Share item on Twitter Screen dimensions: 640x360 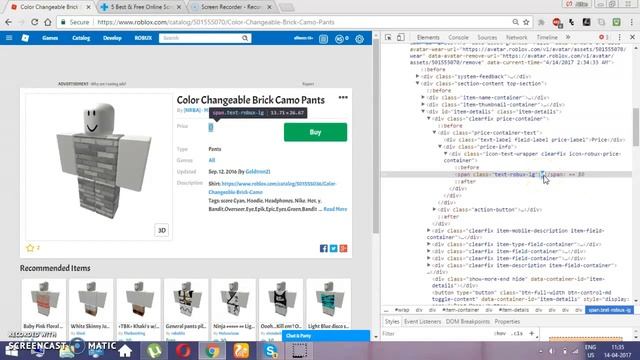(x=333, y=248)
